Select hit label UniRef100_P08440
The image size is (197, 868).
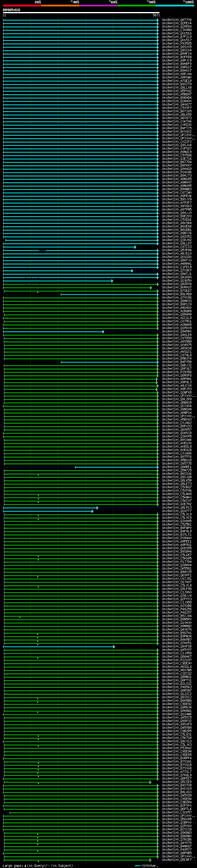(177, 538)
